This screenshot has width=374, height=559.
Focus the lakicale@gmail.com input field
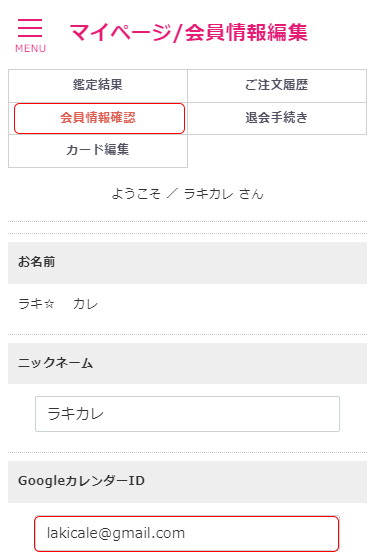[186, 534]
